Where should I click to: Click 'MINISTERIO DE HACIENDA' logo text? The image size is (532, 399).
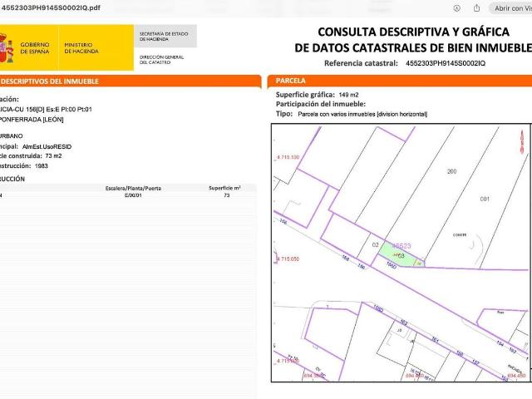(x=81, y=48)
